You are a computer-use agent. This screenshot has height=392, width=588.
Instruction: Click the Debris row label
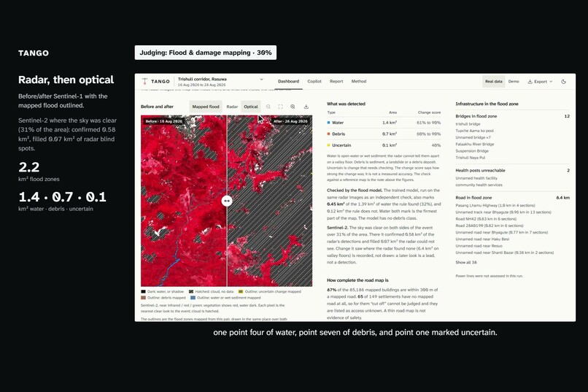point(339,134)
